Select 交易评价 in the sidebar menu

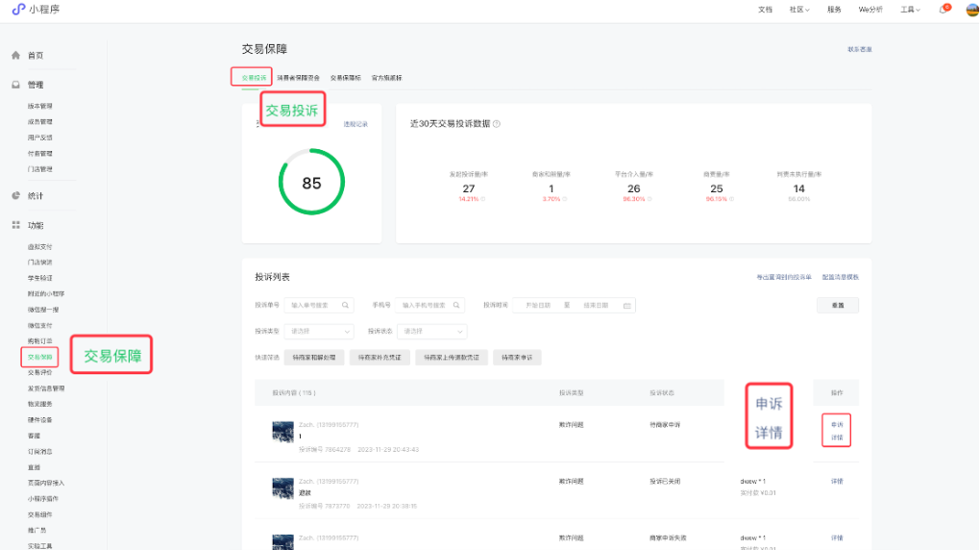40,372
